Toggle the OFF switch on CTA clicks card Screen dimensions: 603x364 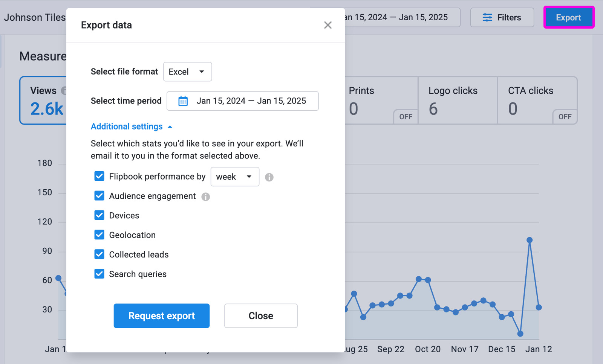565,117
